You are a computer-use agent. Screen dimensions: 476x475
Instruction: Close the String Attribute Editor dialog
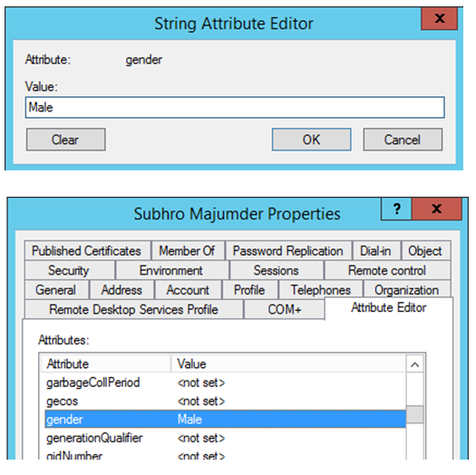(x=439, y=18)
